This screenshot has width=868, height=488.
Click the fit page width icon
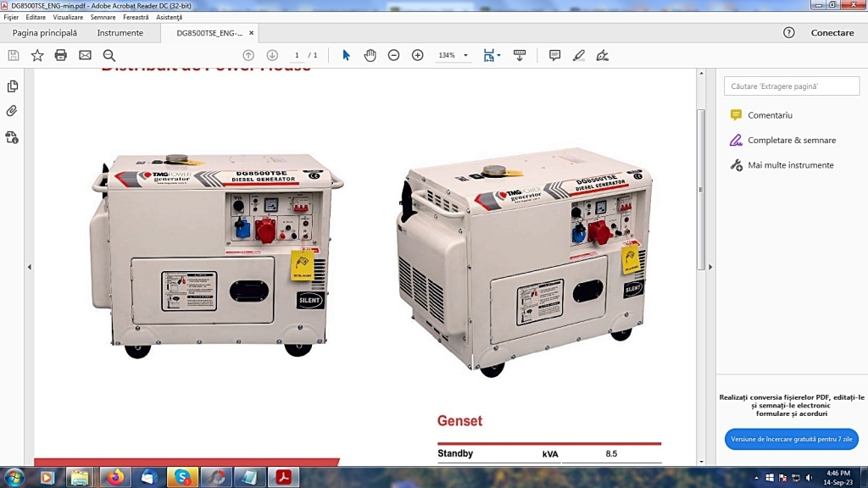pyautogui.click(x=488, y=55)
